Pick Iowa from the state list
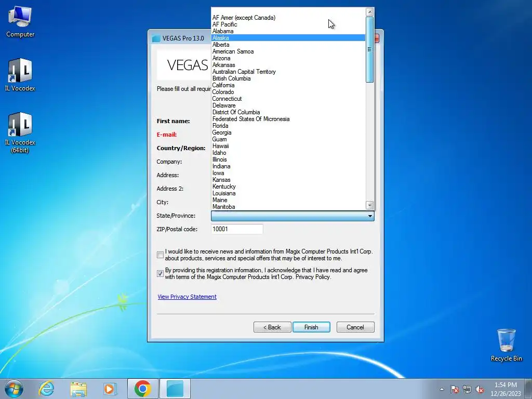The image size is (532, 399). [288, 173]
